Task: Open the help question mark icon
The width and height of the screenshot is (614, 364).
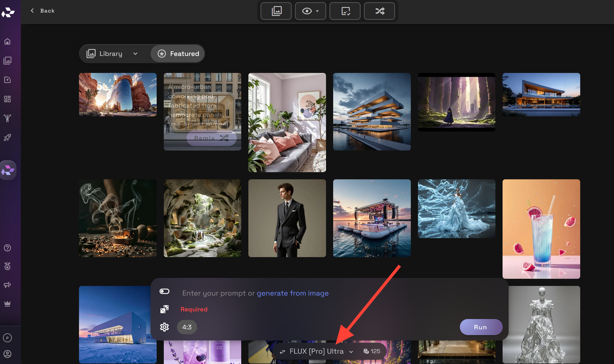Action: tap(7, 248)
